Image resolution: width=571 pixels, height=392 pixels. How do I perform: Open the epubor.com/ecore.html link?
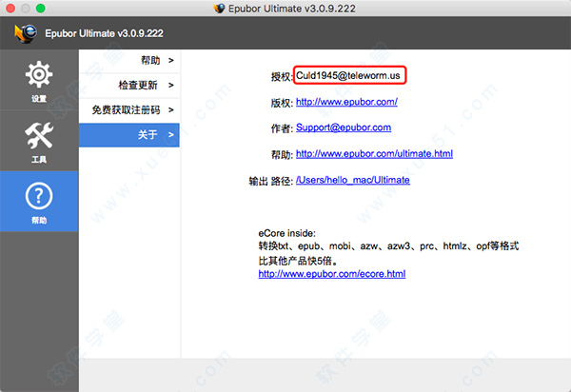332,274
